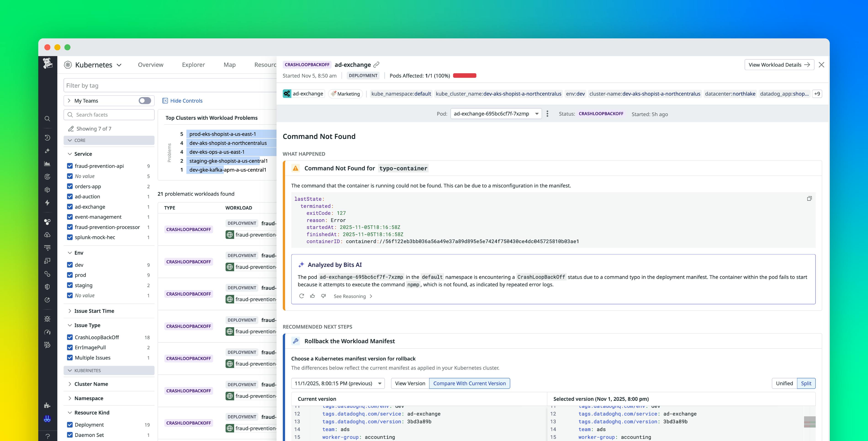Uncheck the orders-app service facet
This screenshot has height=441, width=868.
[70, 186]
